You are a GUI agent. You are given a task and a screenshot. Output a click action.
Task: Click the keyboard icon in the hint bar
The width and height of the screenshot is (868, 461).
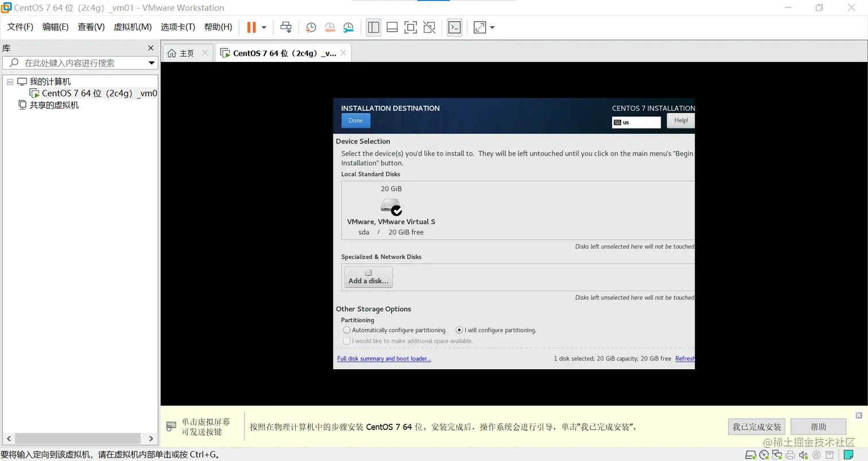(171, 427)
